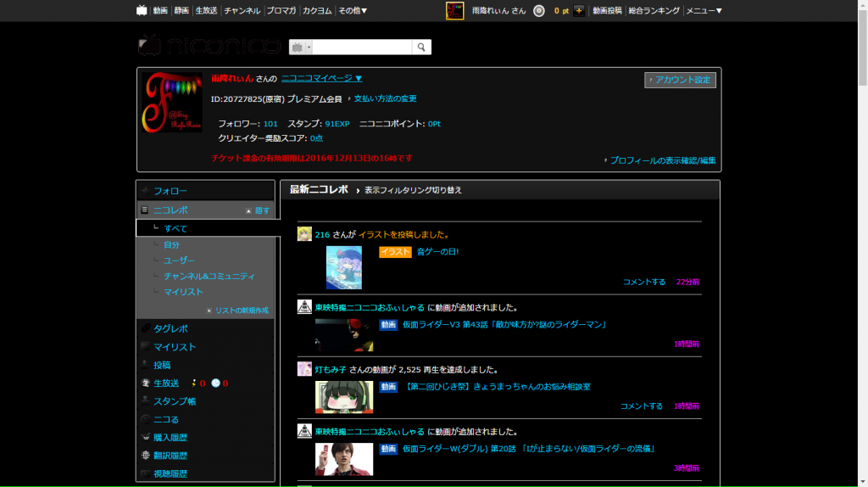868x487 pixels.
Task: Open 仮面ライダーW 第20話 video link
Action: [x=529, y=449]
